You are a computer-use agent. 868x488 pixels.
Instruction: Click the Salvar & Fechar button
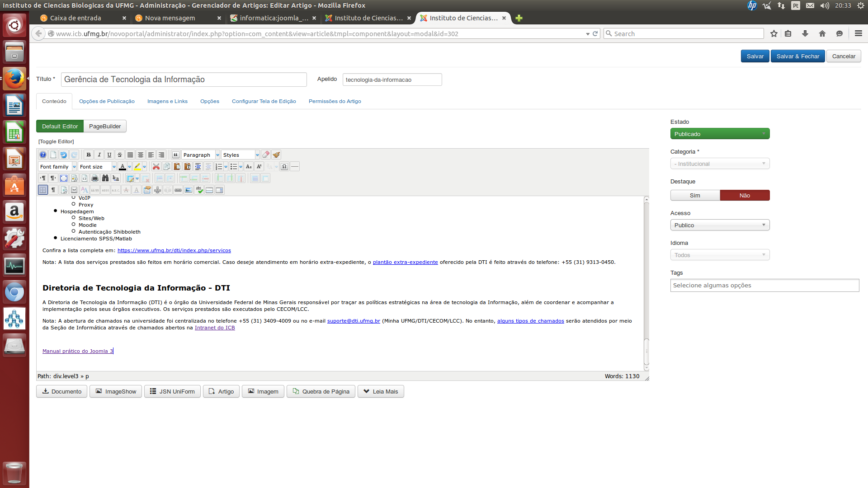point(797,56)
